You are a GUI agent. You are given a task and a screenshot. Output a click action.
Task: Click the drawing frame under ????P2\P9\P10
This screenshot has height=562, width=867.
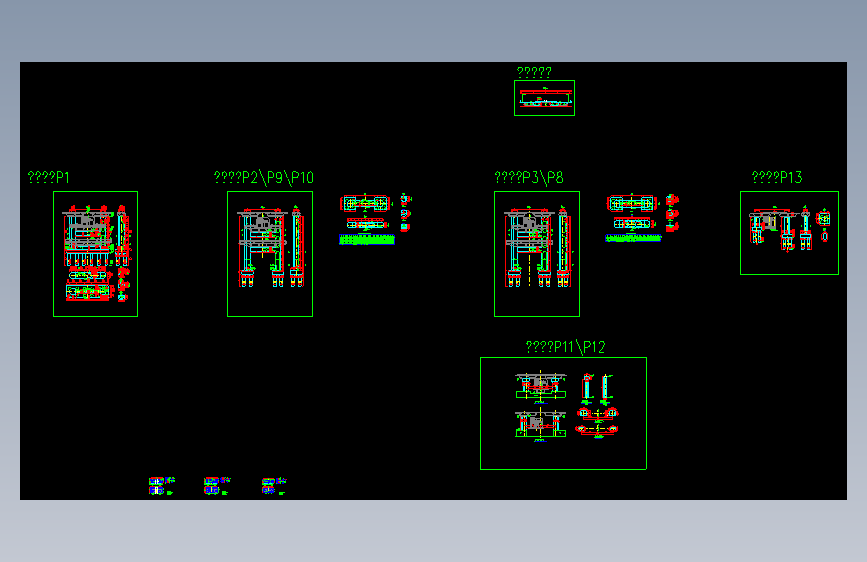click(270, 254)
